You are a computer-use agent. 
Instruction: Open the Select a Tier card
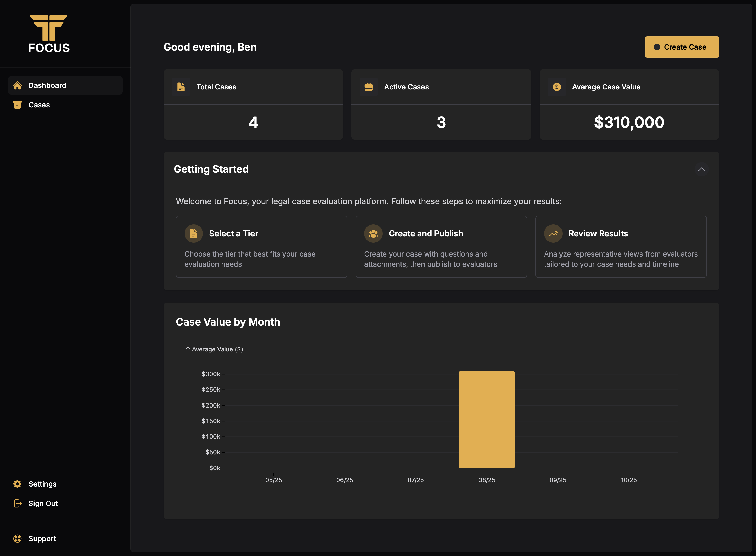tap(261, 247)
